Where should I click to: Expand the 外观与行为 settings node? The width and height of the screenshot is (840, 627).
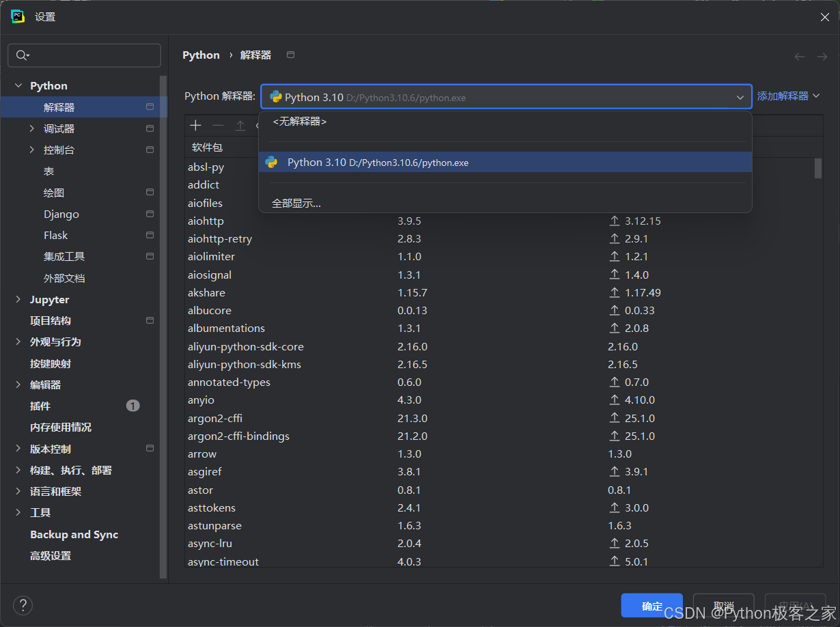18,342
